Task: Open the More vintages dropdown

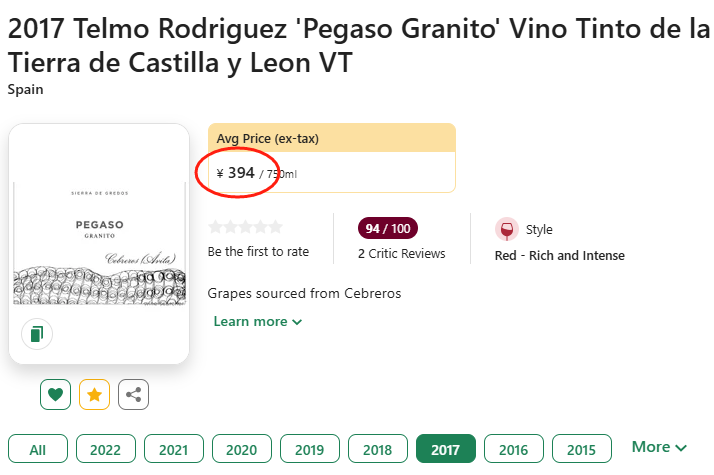Action: [x=659, y=447]
